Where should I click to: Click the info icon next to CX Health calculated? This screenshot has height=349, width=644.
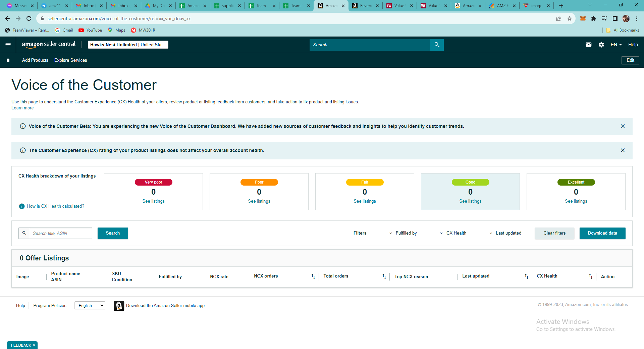(22, 206)
